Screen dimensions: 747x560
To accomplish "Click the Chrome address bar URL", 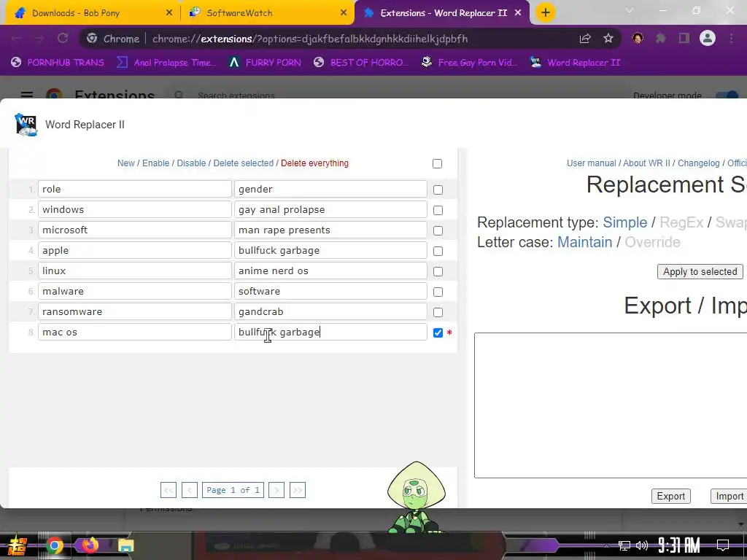I will [x=309, y=39].
